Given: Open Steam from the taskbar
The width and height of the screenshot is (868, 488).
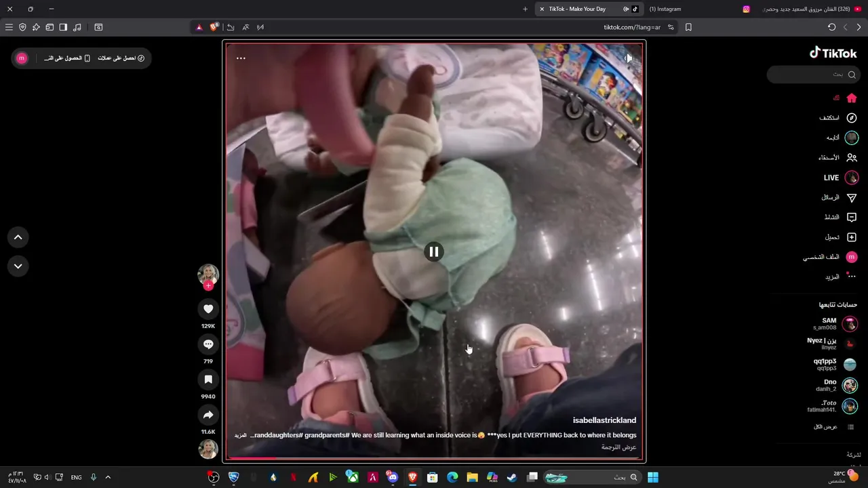Looking at the screenshot, I should point(512,477).
